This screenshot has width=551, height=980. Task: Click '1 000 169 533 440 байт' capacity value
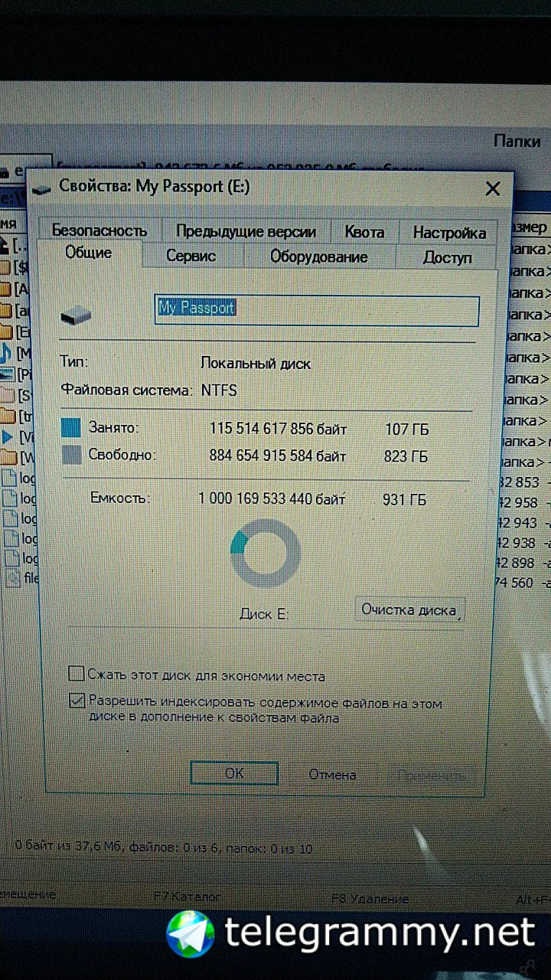tap(272, 499)
